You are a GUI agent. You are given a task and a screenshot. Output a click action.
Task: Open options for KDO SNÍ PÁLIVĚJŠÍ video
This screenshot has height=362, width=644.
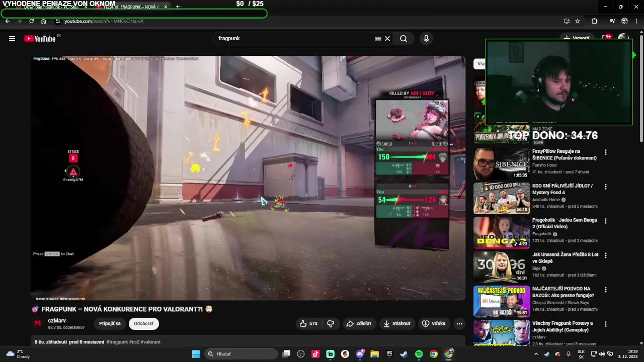[606, 187]
